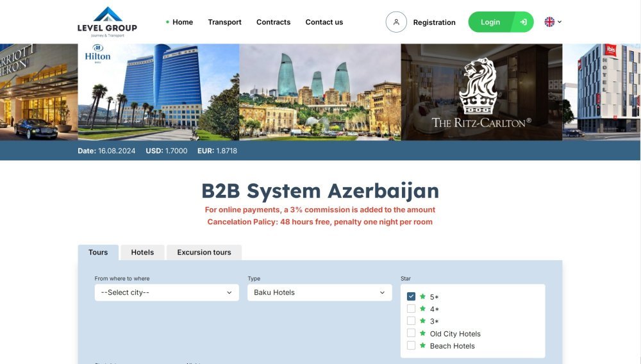Enable the 4* star checkbox
Image resolution: width=641 pixels, height=364 pixels.
click(x=411, y=309)
